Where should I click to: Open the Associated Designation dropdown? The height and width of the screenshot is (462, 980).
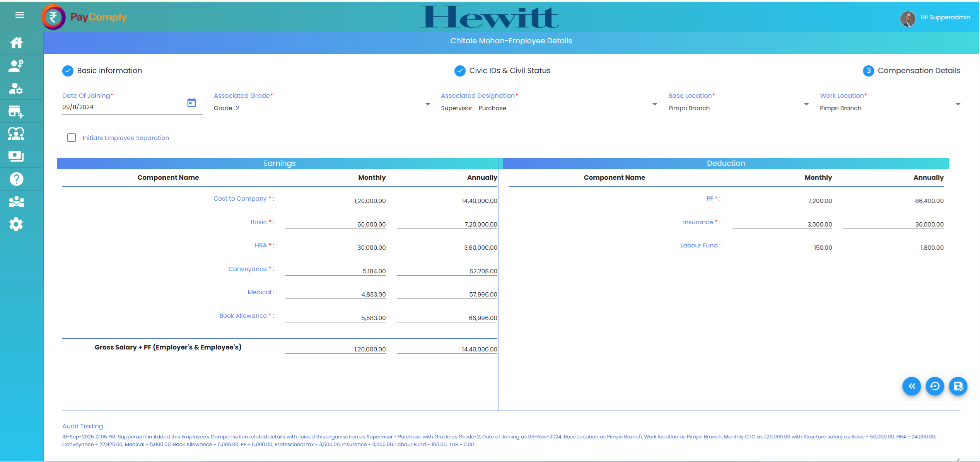[x=654, y=104]
